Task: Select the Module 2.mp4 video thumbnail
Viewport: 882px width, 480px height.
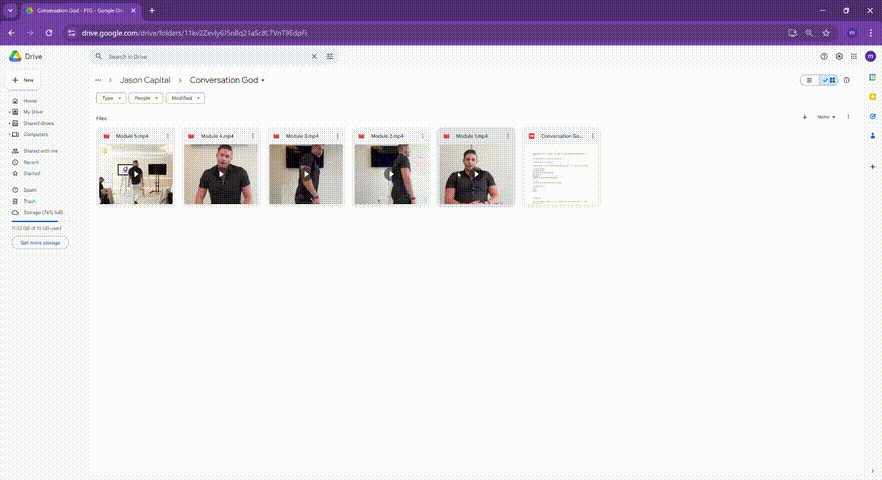Action: [x=391, y=174]
